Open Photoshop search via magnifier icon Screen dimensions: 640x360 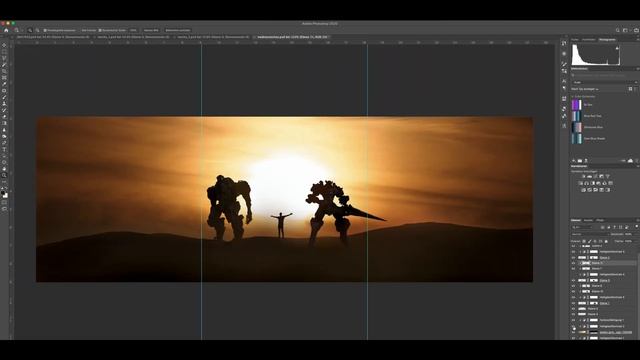618,30
